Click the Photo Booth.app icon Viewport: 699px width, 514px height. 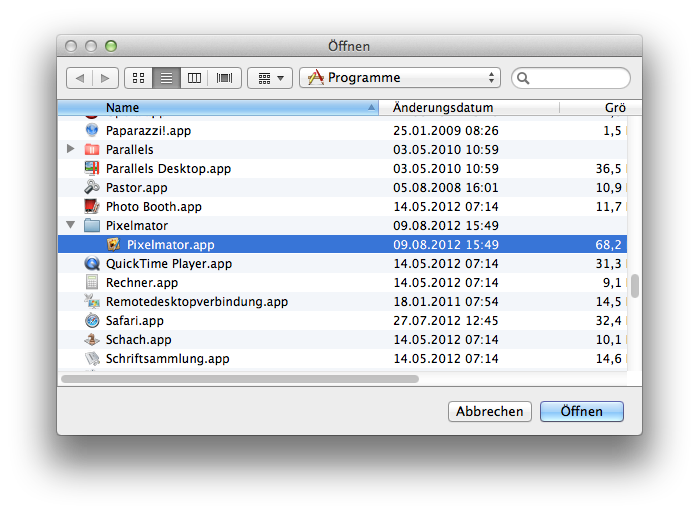pyautogui.click(x=92, y=207)
